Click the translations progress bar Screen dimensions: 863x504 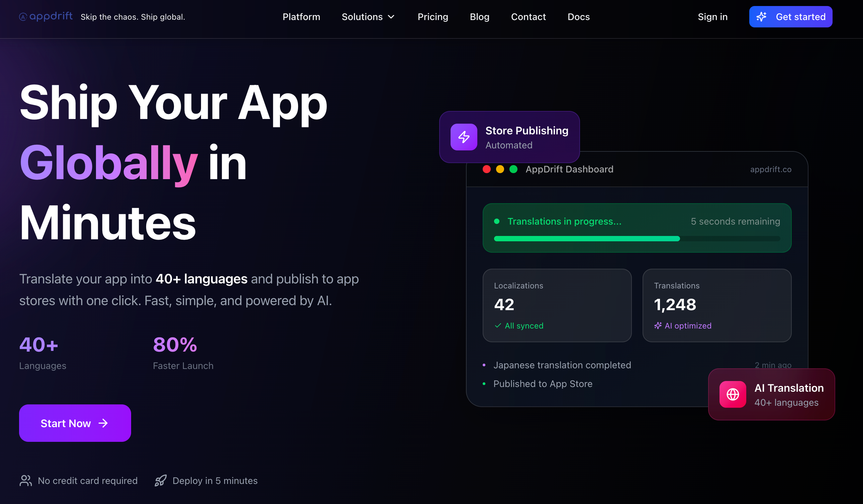point(637,239)
